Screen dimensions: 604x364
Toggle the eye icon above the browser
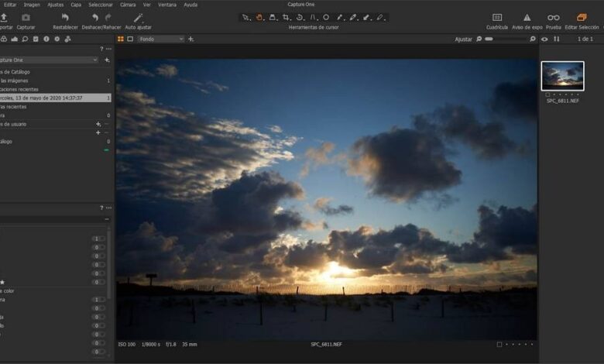(544, 39)
